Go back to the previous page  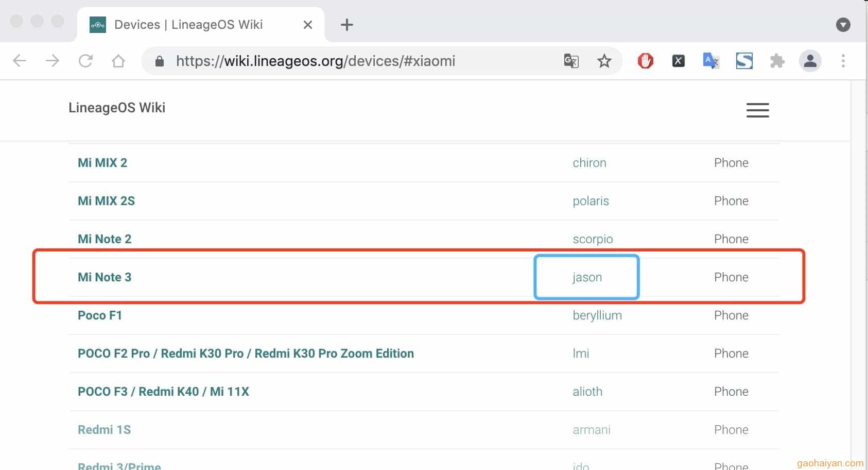coord(20,61)
